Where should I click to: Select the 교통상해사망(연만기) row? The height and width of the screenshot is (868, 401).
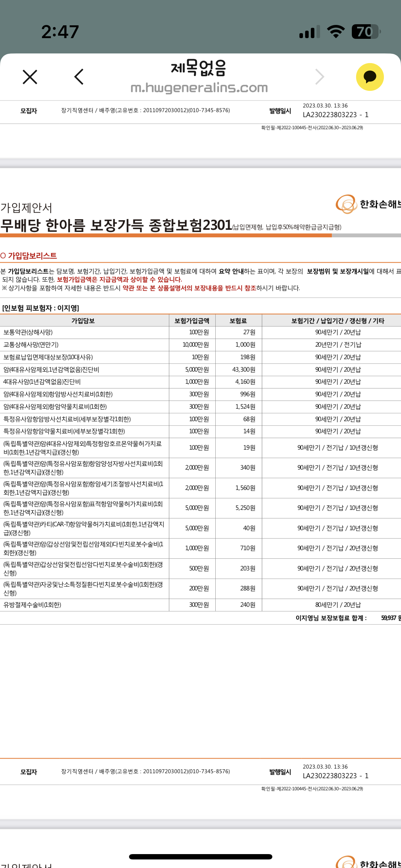pos(200,345)
